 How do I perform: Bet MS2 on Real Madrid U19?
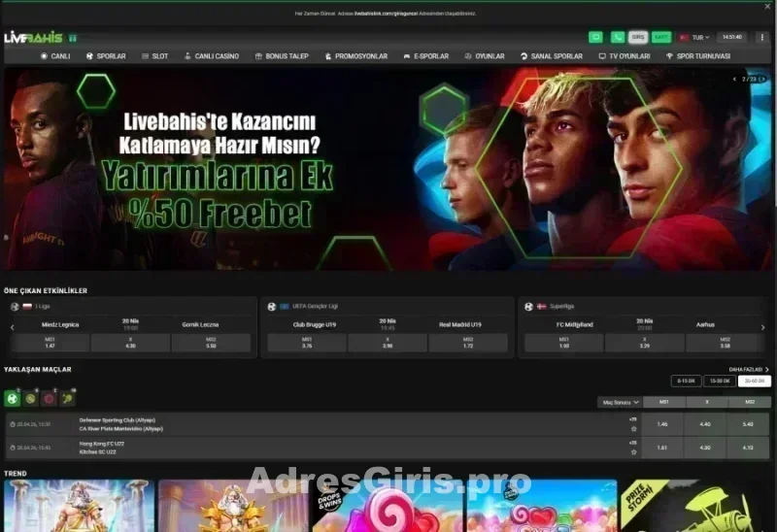tap(468, 343)
